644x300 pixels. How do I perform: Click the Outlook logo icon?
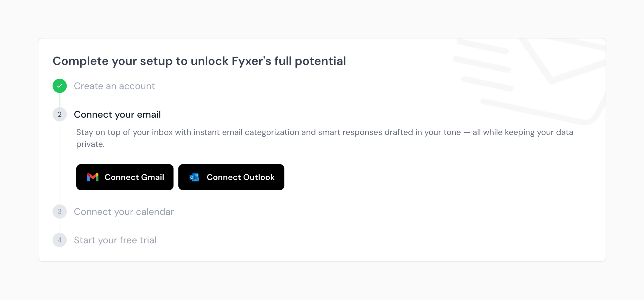tap(194, 177)
